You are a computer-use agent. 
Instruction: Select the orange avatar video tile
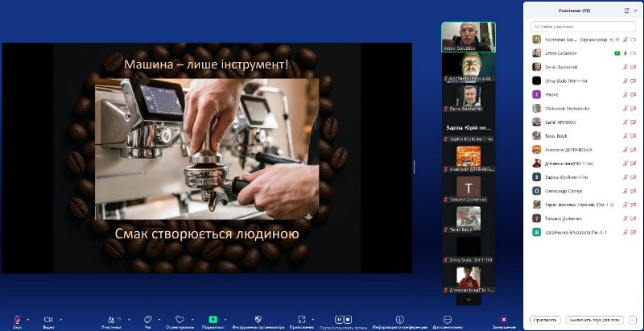click(x=469, y=159)
